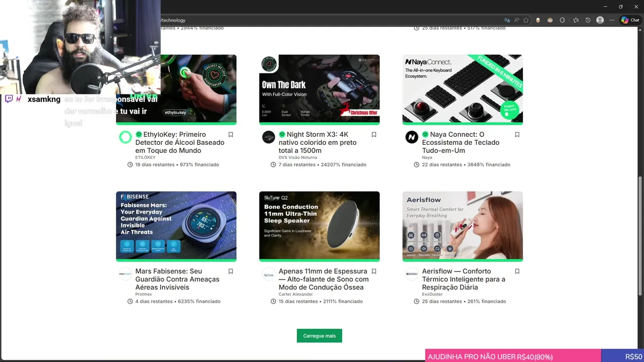
Task: Open the egg-shaped extension icon in the toolbar
Action: (538, 20)
